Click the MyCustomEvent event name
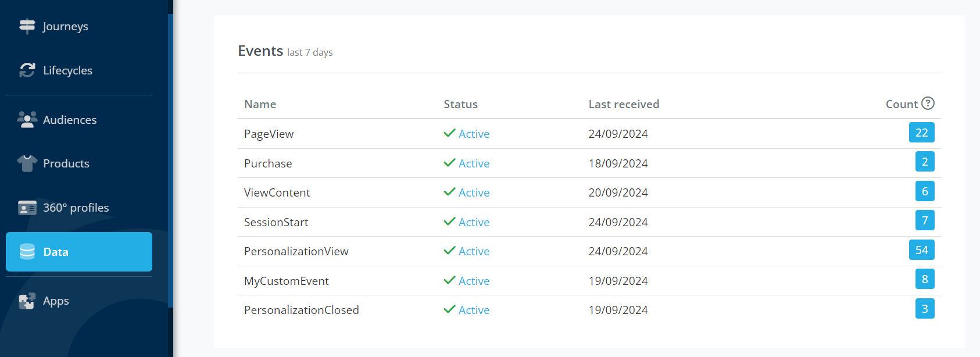The height and width of the screenshot is (357, 980). (287, 281)
